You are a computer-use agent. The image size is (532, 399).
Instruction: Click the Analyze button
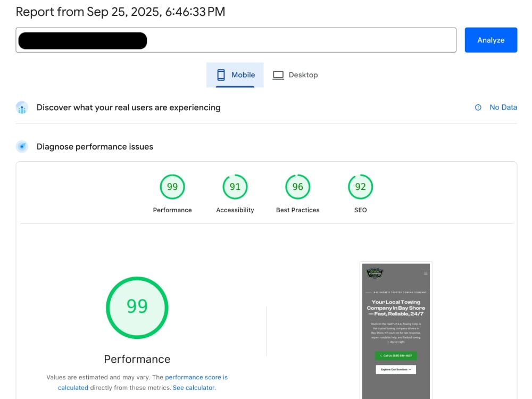491,40
